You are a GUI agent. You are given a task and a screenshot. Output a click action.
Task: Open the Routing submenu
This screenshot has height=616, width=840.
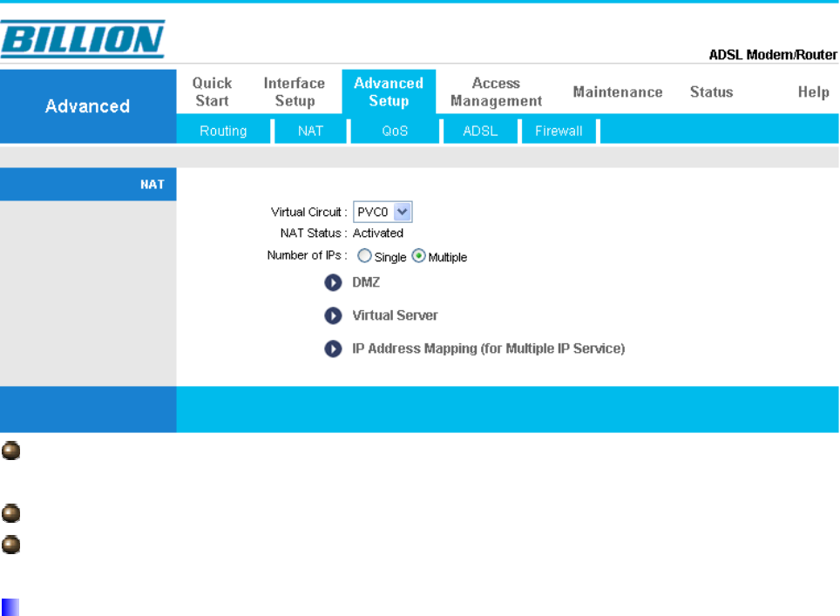[223, 131]
